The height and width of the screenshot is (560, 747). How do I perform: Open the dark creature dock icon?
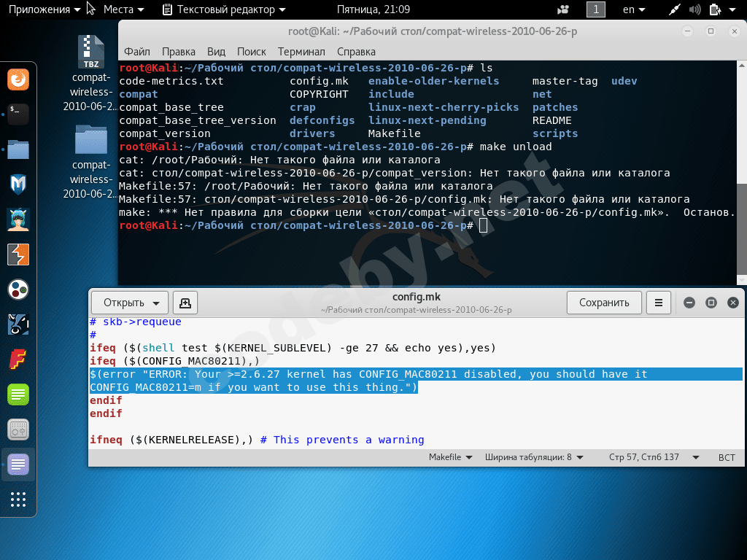tap(18, 324)
